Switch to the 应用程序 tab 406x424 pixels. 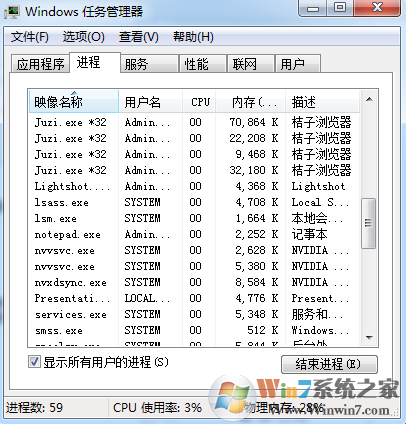point(40,64)
